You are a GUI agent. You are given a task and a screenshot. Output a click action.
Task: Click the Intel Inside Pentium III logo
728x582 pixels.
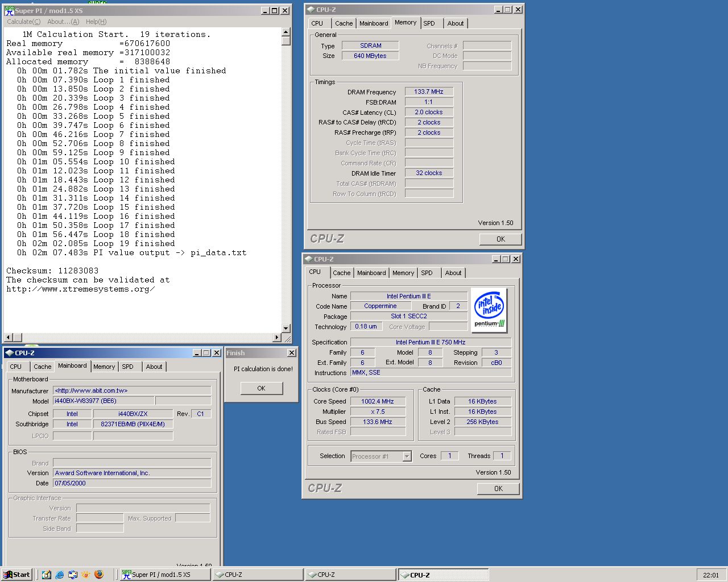point(489,310)
